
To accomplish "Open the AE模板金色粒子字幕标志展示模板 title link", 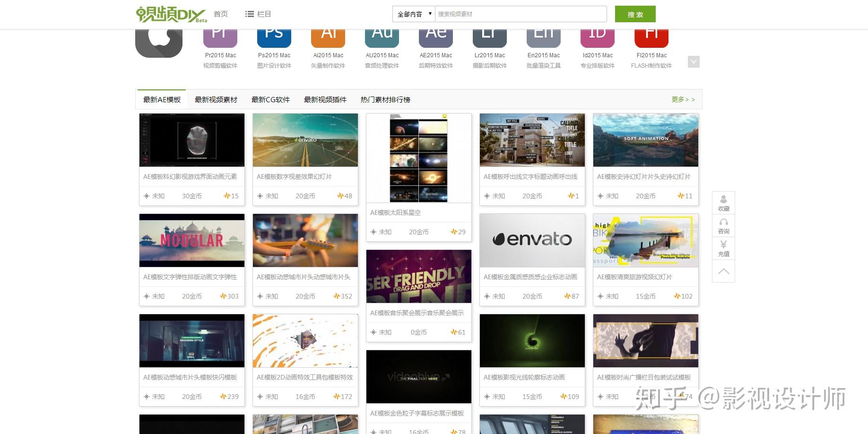I will (x=417, y=413).
